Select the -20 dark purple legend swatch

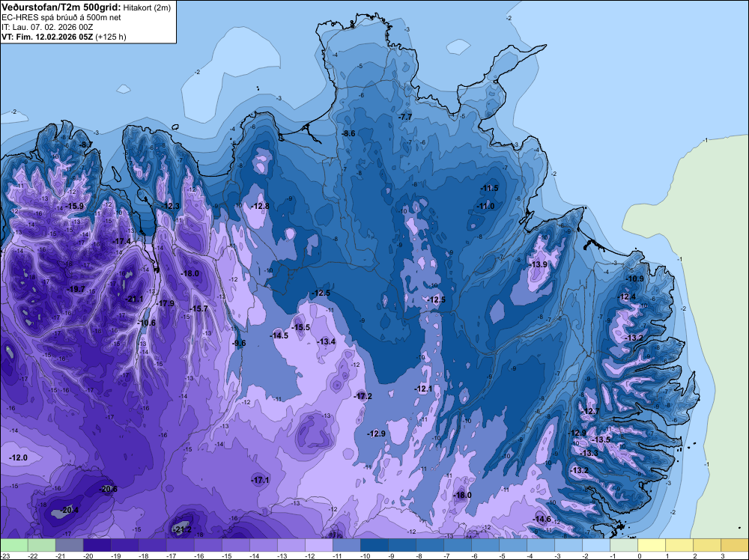[97, 545]
